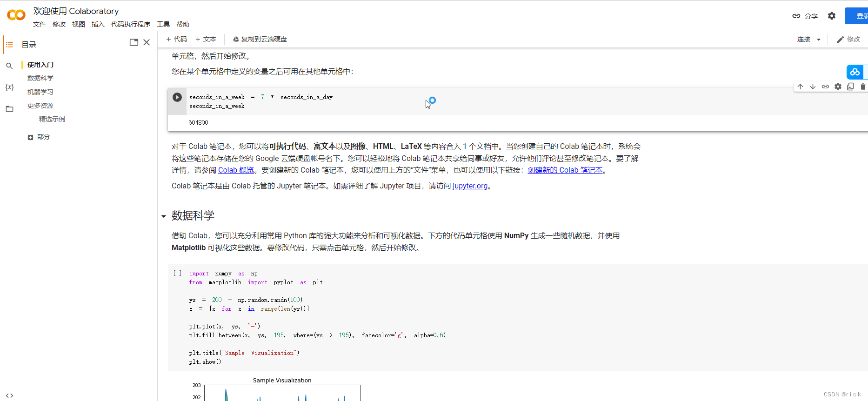
Task: Go to 更多资源 in contents
Action: [40, 106]
